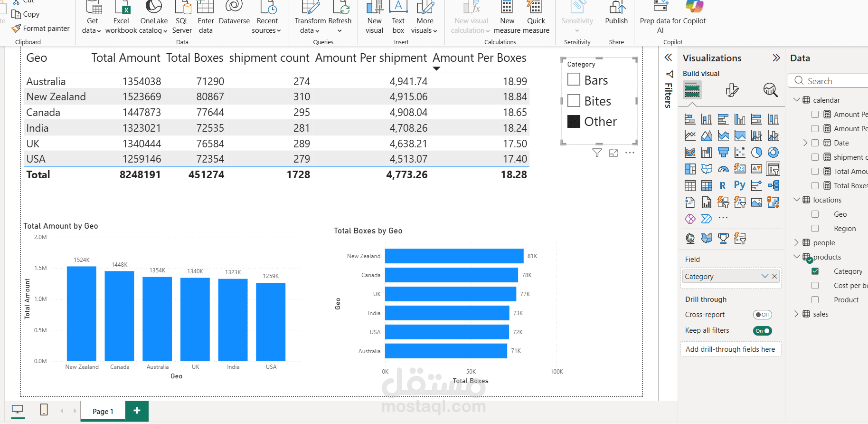Image resolution: width=868 pixels, height=424 pixels.
Task: Collapse the Visualizations pane
Action: 776,58
